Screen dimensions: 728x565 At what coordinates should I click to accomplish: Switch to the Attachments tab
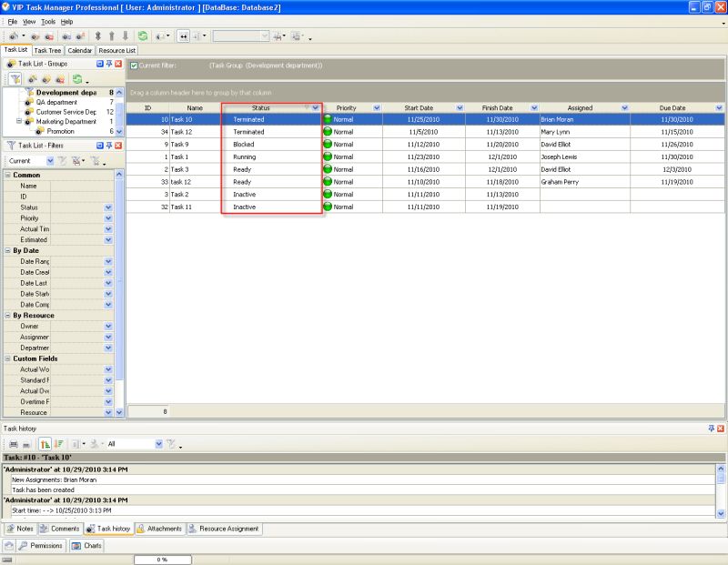164,529
